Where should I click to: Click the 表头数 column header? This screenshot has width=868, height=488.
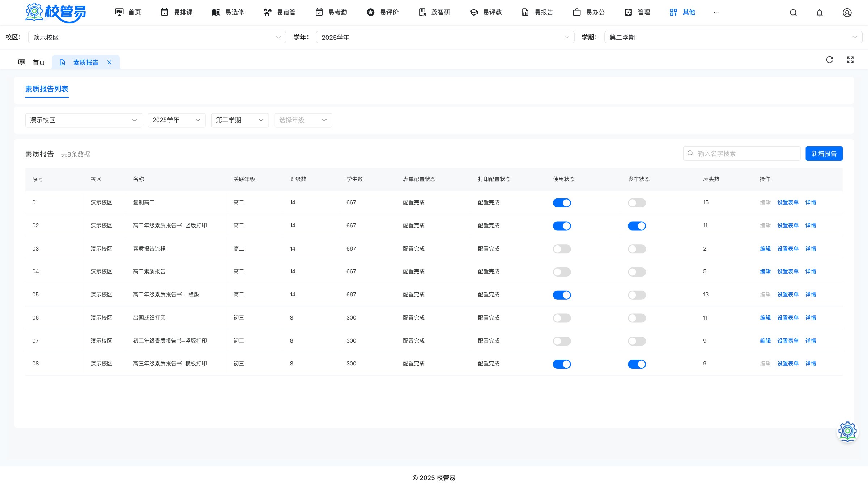711,179
